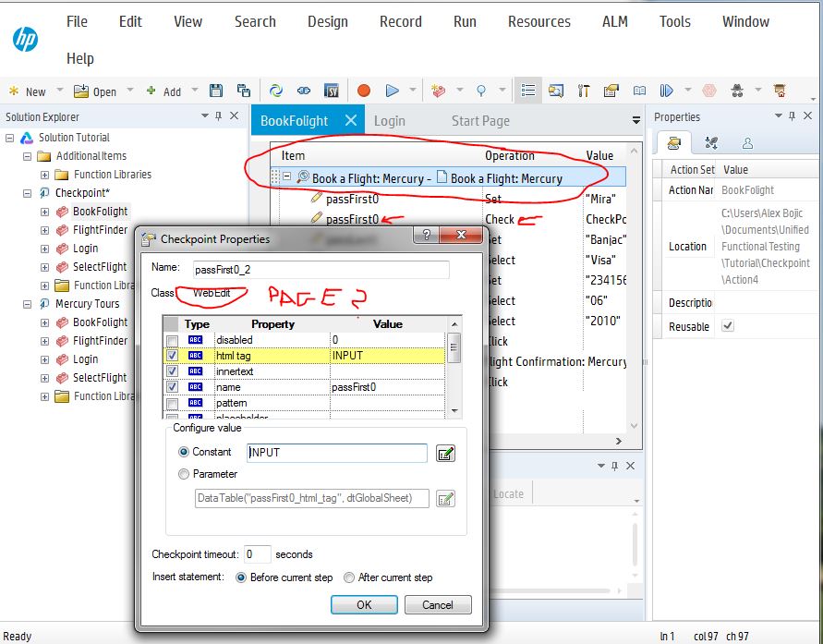Click the HP logo

(25, 40)
